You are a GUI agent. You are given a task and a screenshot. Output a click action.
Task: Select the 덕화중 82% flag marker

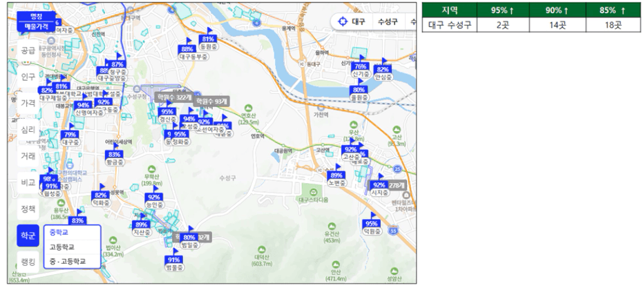(x=101, y=195)
